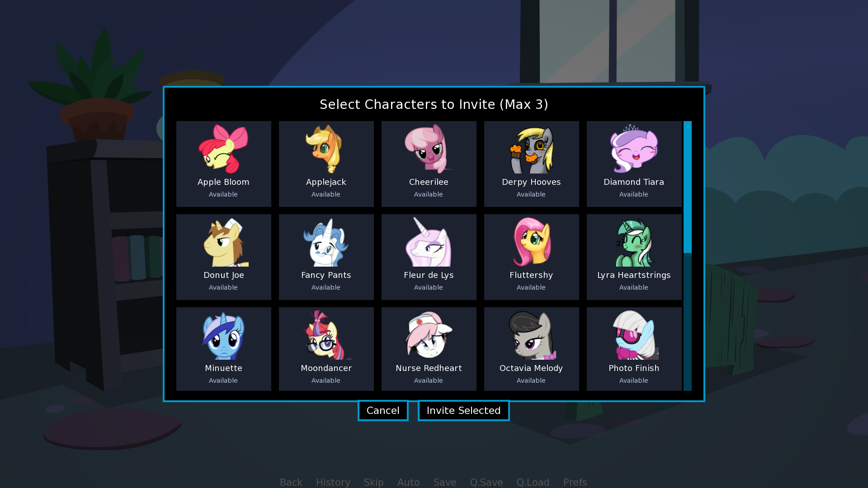This screenshot has width=868, height=488.
Task: Open the History menu item
Action: (x=333, y=482)
